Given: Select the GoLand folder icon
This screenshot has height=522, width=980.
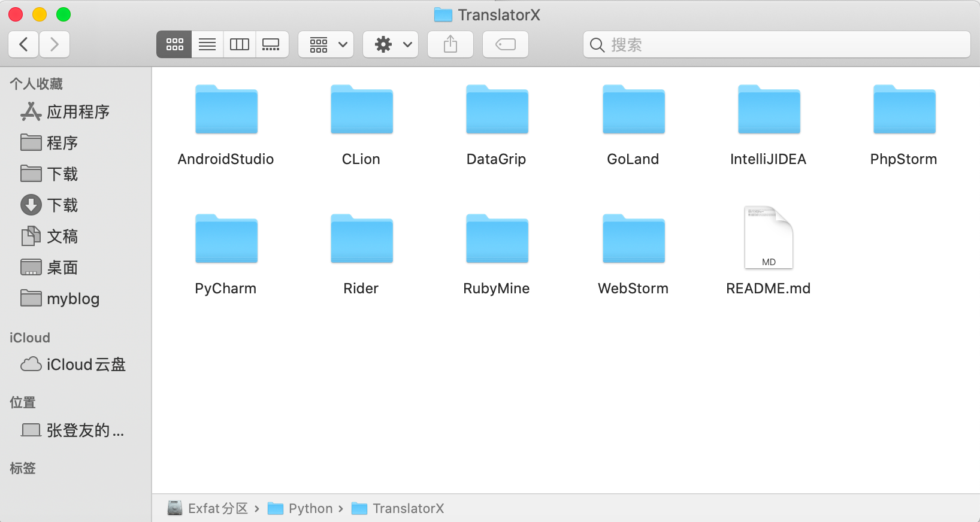Looking at the screenshot, I should (x=634, y=110).
